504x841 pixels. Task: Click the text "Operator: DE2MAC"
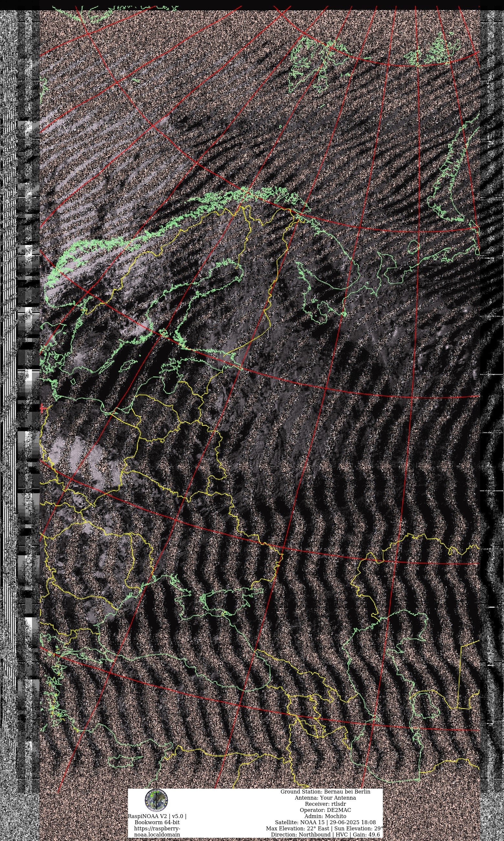coord(325,810)
